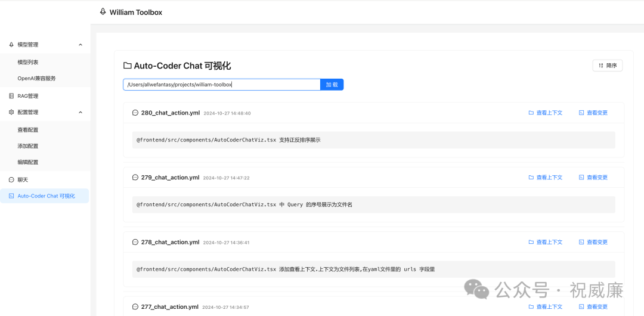Collapse the 模型管理 menu chevron
This screenshot has width=644, height=316.
click(80, 44)
